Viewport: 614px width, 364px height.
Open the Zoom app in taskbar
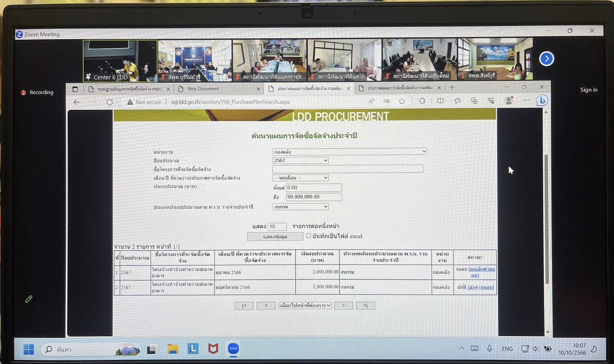pos(233,348)
